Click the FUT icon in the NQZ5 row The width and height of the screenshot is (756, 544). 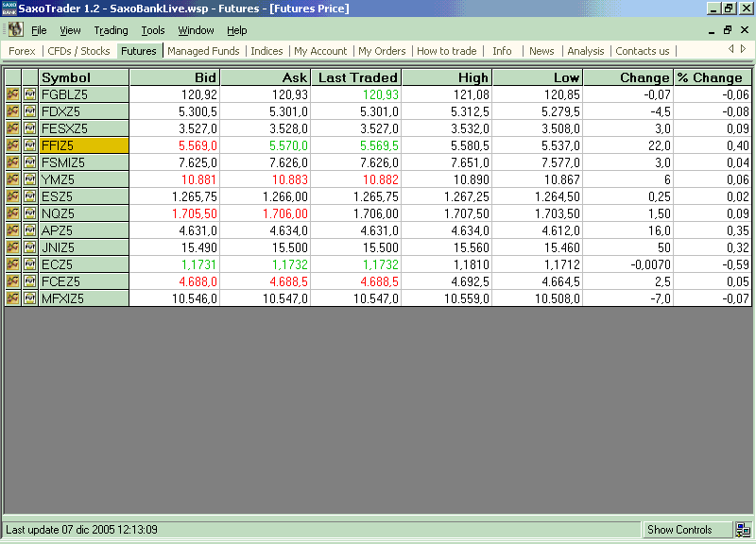(30, 213)
